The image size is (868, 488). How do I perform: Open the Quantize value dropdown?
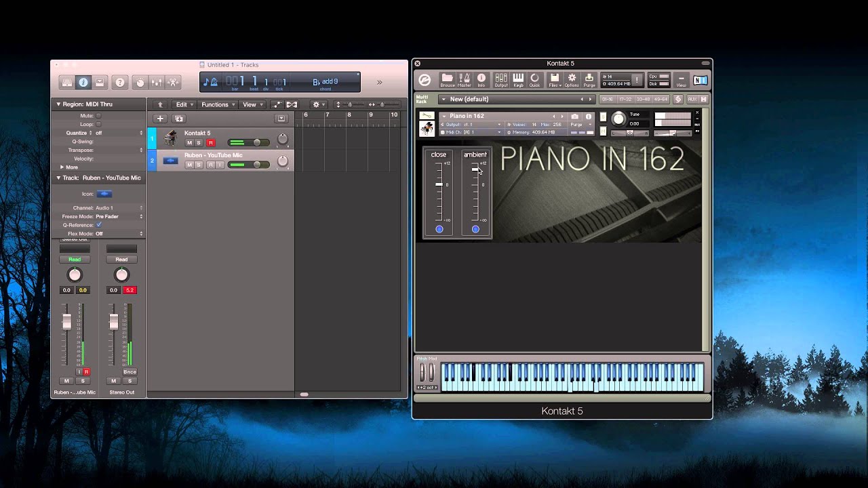coord(119,133)
